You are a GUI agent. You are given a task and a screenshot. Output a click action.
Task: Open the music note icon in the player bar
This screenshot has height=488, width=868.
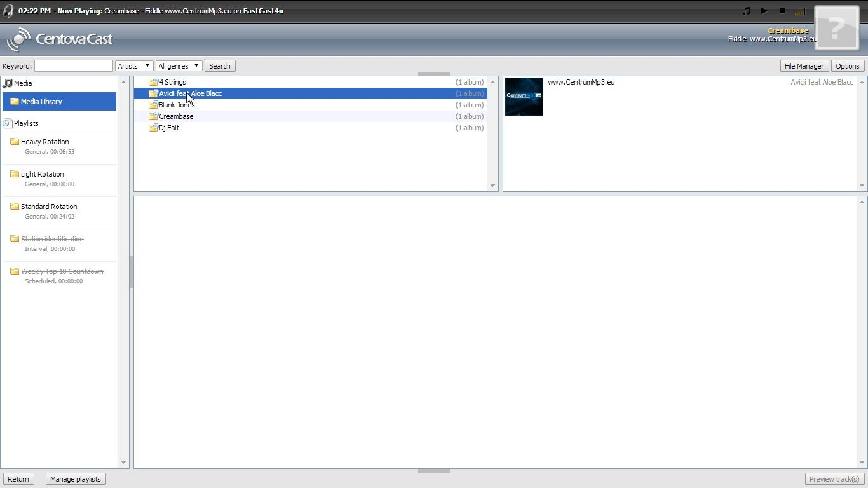[x=747, y=11]
